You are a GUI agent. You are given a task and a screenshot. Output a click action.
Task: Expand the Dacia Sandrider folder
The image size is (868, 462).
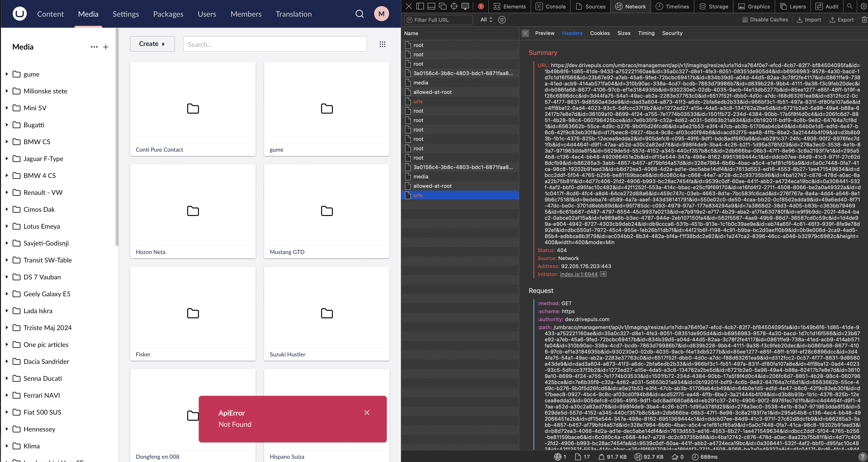tap(7, 361)
